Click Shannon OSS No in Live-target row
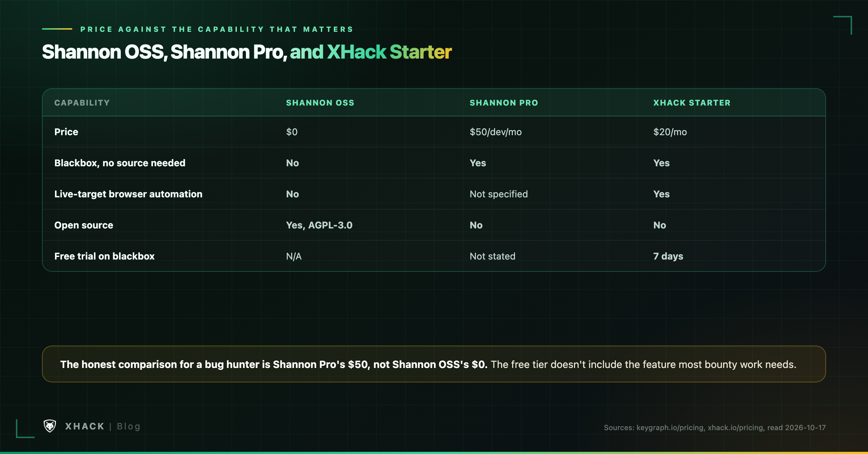Viewport: 868px width, 454px height. click(x=293, y=194)
